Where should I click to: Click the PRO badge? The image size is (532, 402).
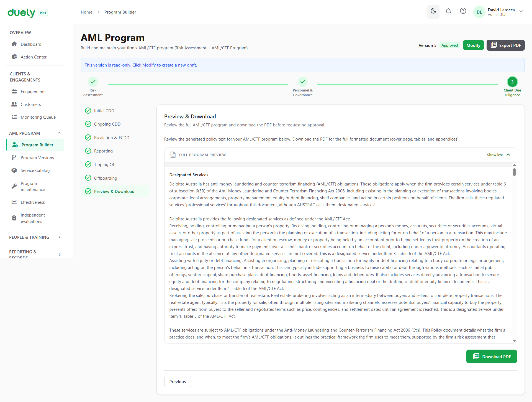pos(43,13)
